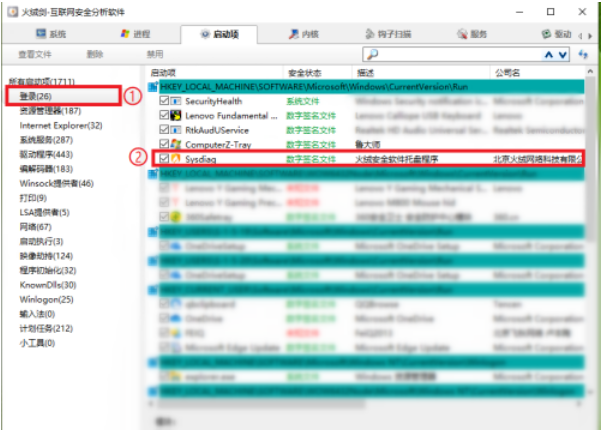
Task: Select 小工具(0) category
Action: (x=37, y=343)
